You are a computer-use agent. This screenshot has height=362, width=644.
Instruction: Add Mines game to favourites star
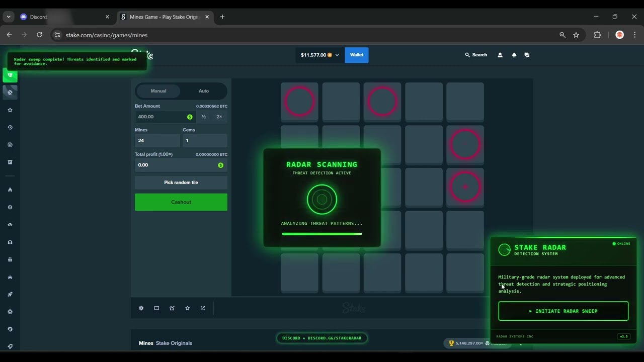pos(188,308)
